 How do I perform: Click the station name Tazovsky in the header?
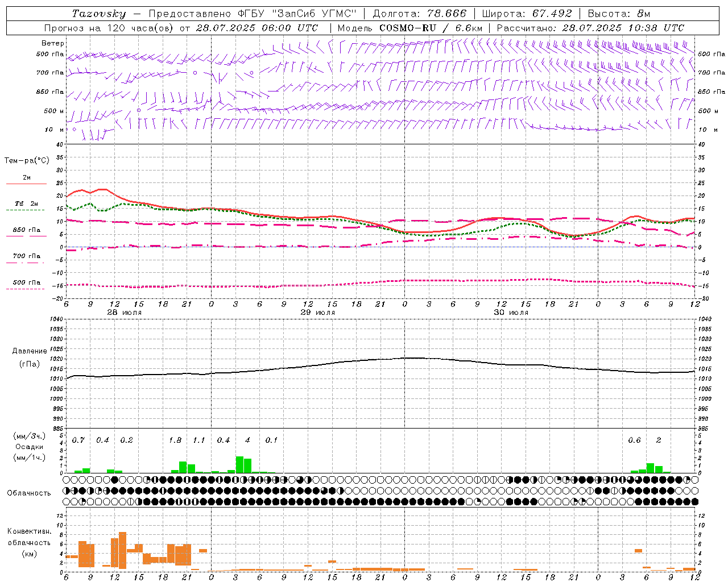pyautogui.click(x=99, y=14)
